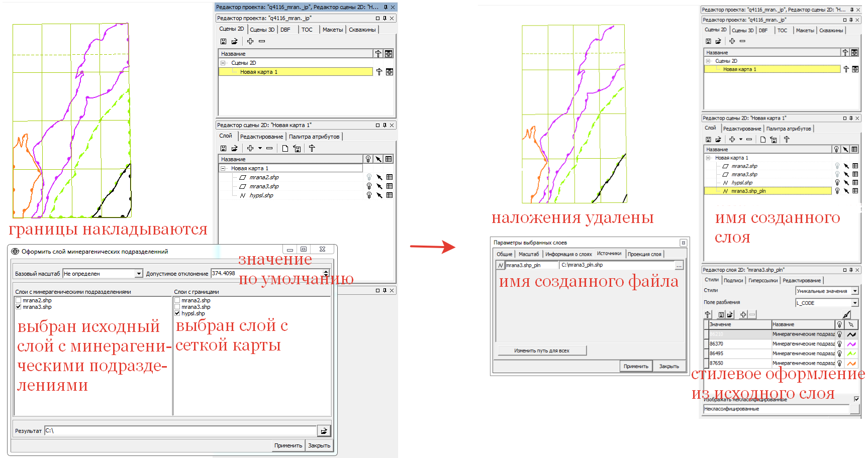Click the paintbrush icon in Редактор слоя 2D
Screen dimensions: 868x458
point(846,315)
